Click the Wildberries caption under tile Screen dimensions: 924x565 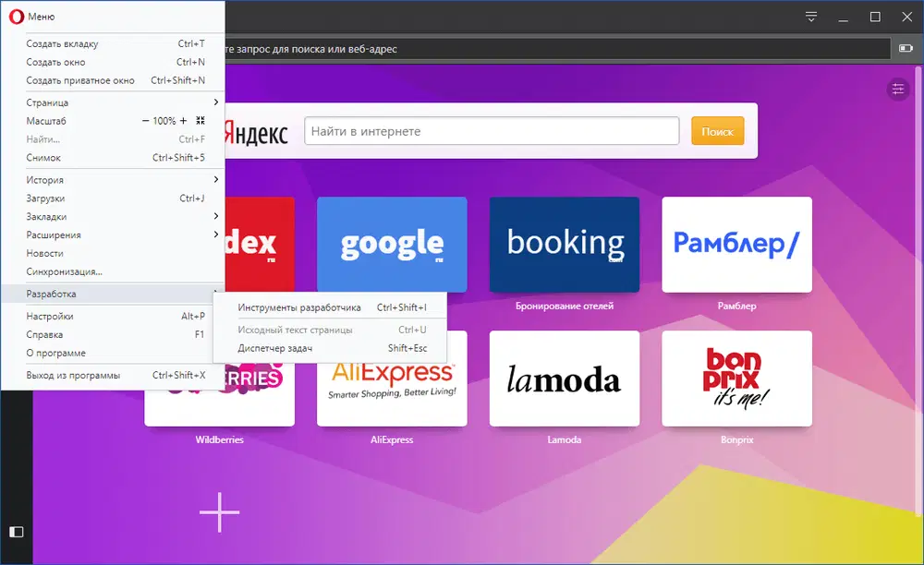(219, 439)
